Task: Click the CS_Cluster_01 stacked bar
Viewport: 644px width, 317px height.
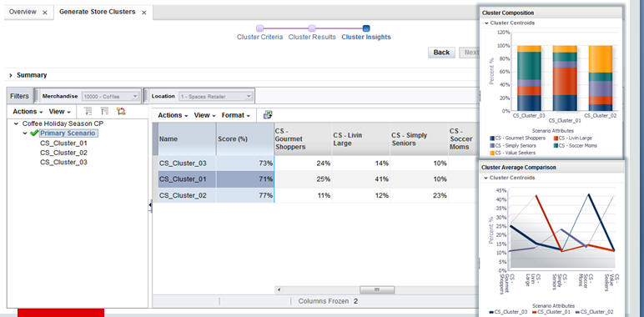Action: point(565,78)
